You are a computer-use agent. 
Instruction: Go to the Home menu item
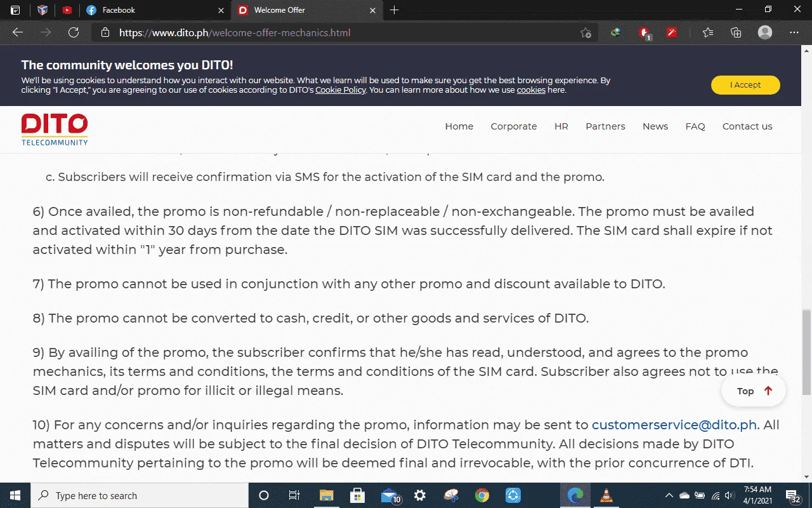[459, 126]
